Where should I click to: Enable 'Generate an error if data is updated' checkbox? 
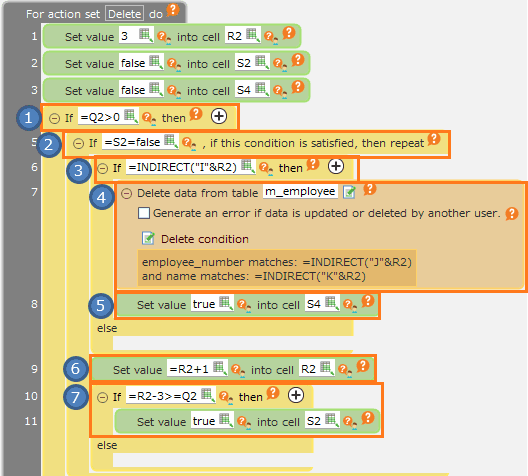tap(144, 213)
